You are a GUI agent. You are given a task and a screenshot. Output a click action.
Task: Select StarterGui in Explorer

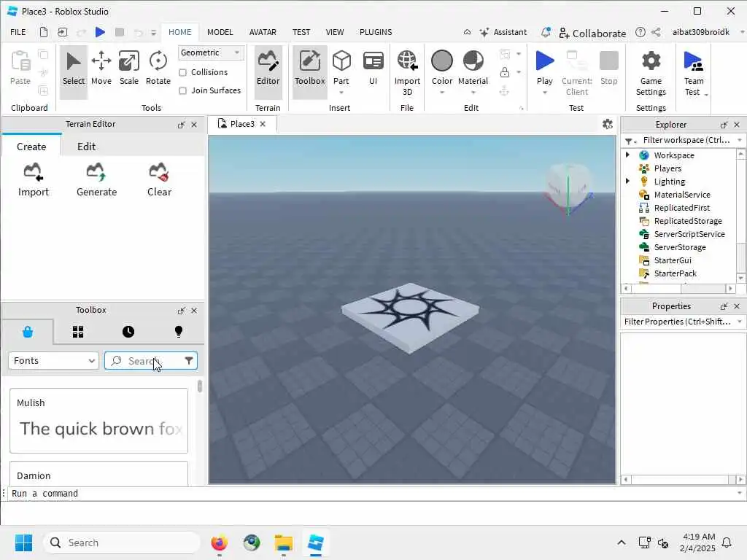pos(672,260)
